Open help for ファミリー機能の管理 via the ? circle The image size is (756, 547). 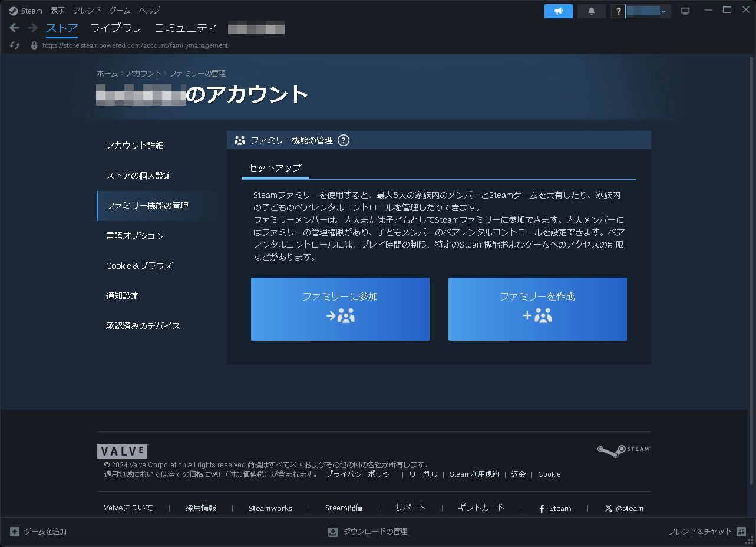[344, 140]
